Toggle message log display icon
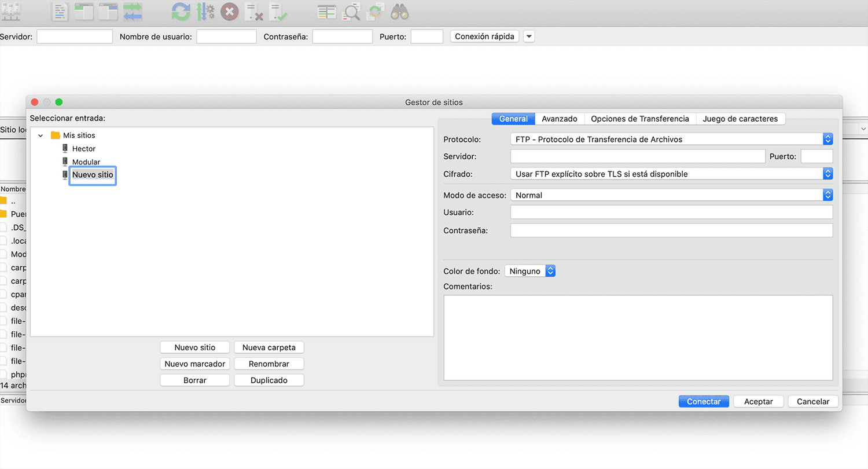 tap(60, 12)
